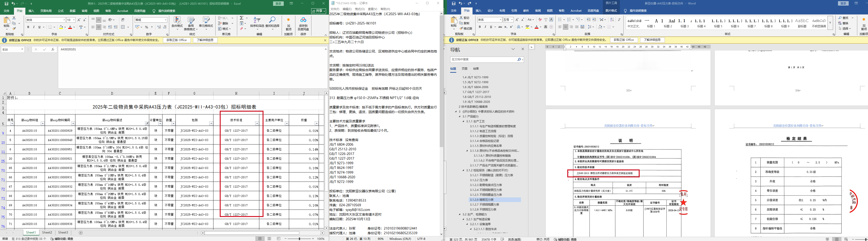Apply Excel fill color swatch

[61, 27]
